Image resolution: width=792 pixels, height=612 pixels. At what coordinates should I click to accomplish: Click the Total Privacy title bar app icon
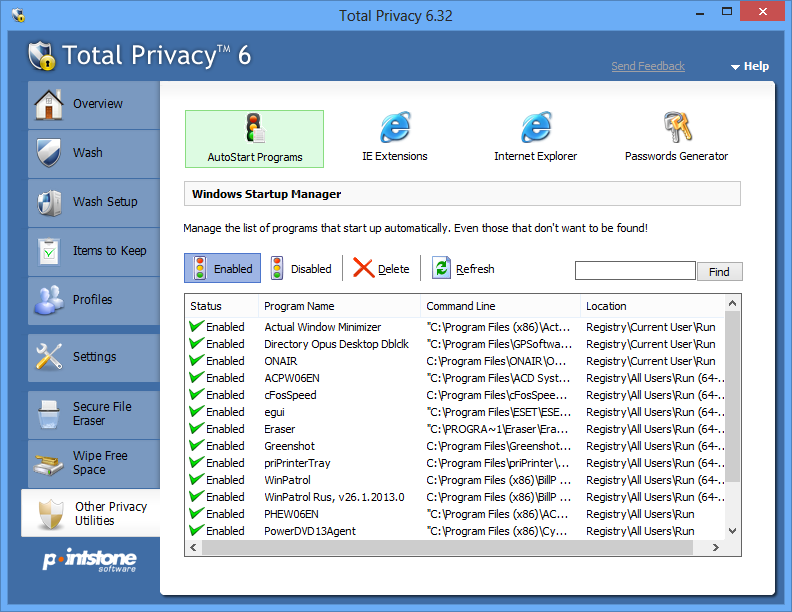[x=18, y=15]
